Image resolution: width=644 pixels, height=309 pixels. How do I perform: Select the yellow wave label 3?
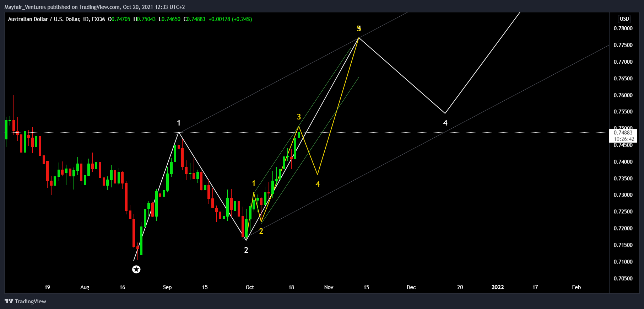coord(299,117)
